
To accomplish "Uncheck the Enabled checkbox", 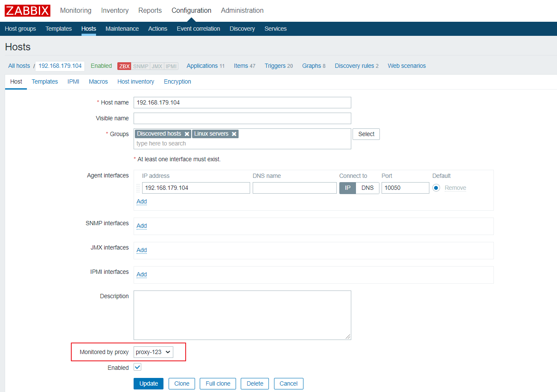I will [137, 367].
